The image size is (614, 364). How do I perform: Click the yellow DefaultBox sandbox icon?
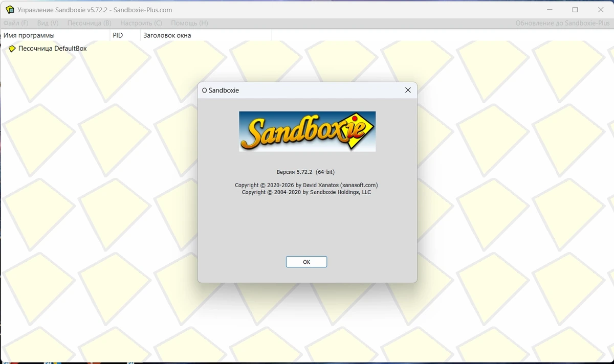pyautogui.click(x=12, y=49)
